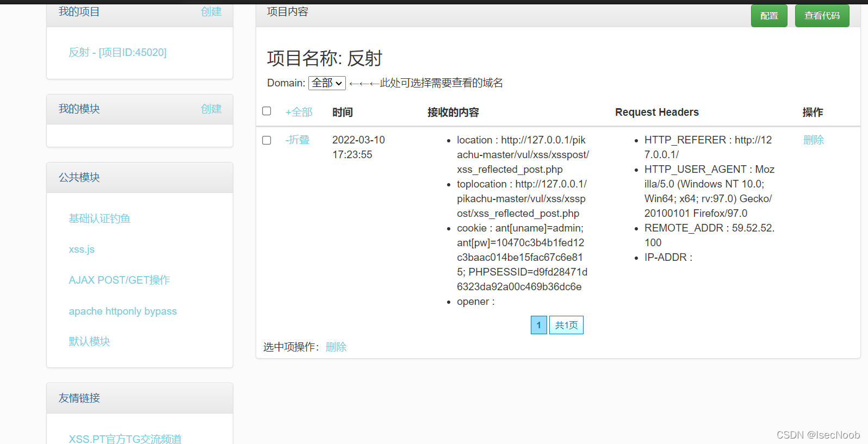Click the IP-ADDR header entry

[x=668, y=257]
